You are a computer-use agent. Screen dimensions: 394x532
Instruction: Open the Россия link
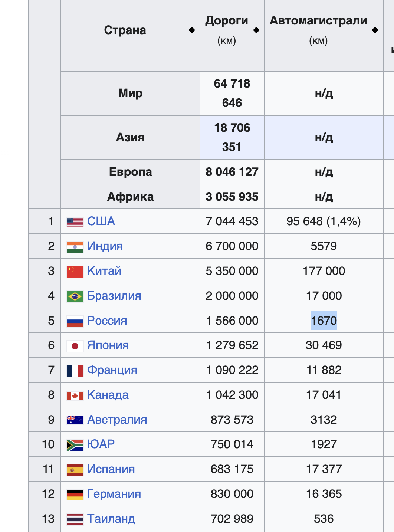click(x=107, y=321)
